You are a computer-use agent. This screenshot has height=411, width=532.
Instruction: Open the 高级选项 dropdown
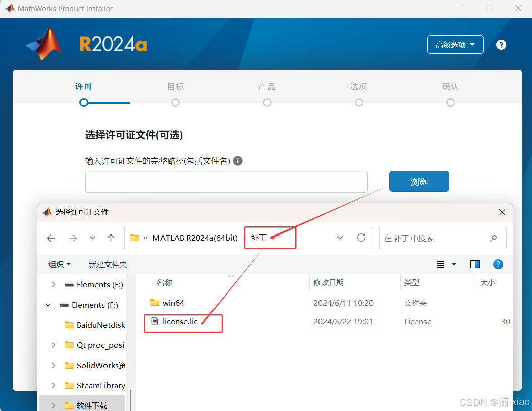click(x=455, y=45)
